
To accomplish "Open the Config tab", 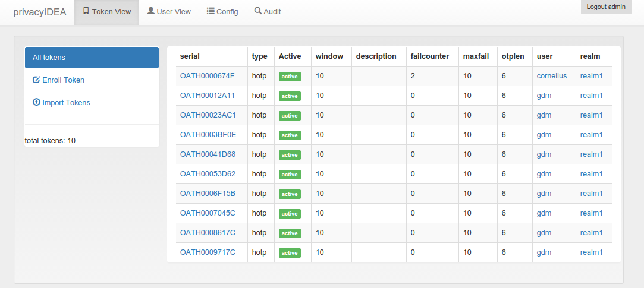I will [x=222, y=12].
